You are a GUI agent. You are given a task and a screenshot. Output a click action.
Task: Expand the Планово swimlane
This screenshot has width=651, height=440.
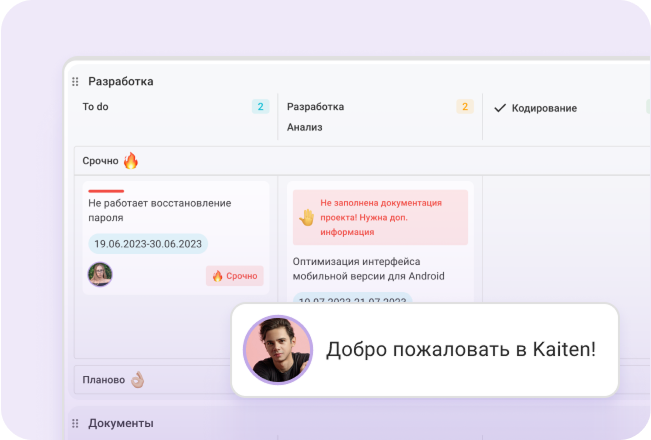click(104, 380)
